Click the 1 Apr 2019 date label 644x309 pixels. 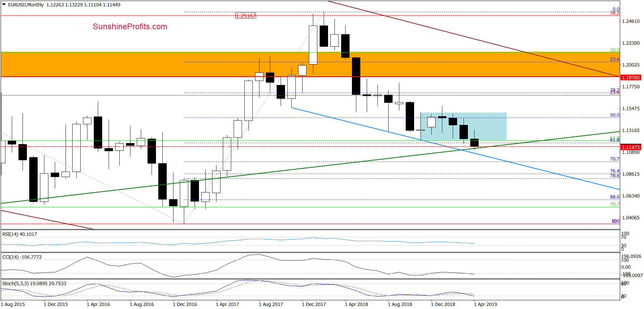[486, 304]
